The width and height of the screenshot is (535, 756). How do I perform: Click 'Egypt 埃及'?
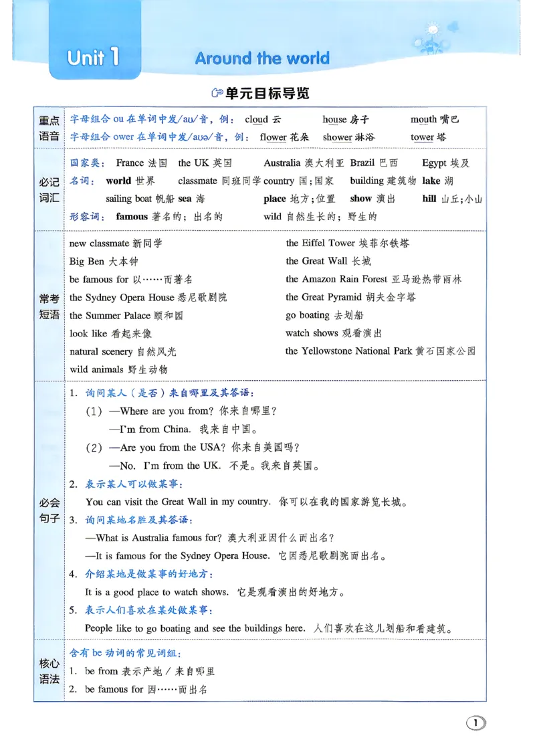pos(446,163)
